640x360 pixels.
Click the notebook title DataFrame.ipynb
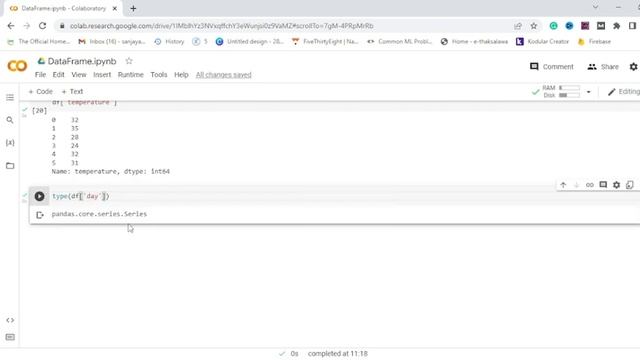coord(82,61)
